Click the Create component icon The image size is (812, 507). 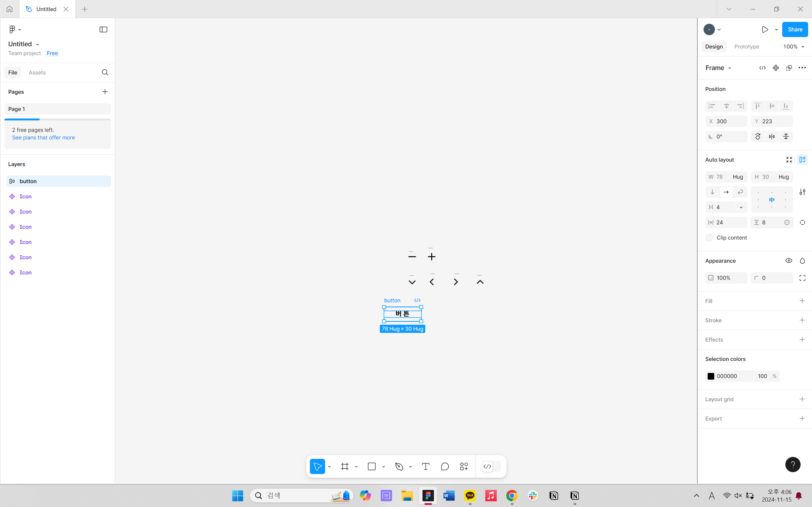[776, 68]
